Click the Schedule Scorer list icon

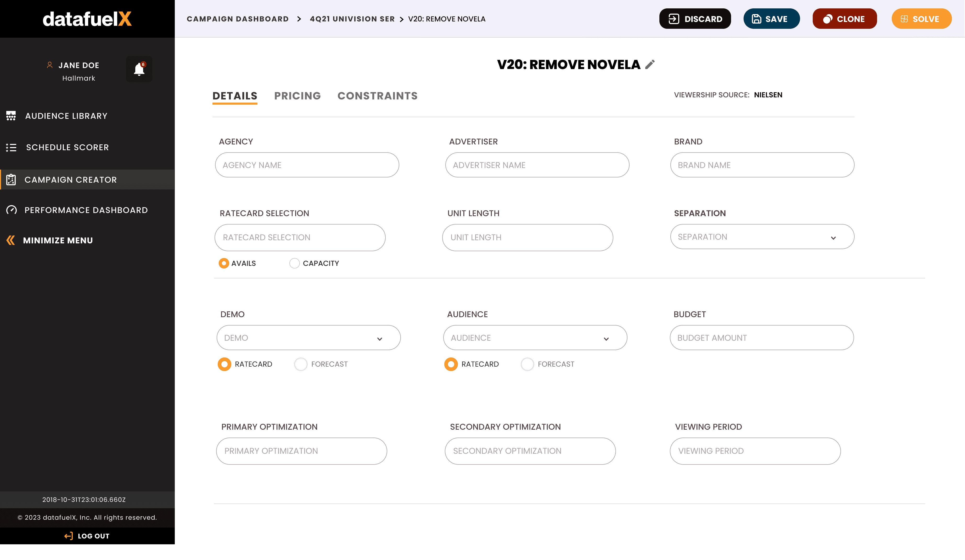11,148
